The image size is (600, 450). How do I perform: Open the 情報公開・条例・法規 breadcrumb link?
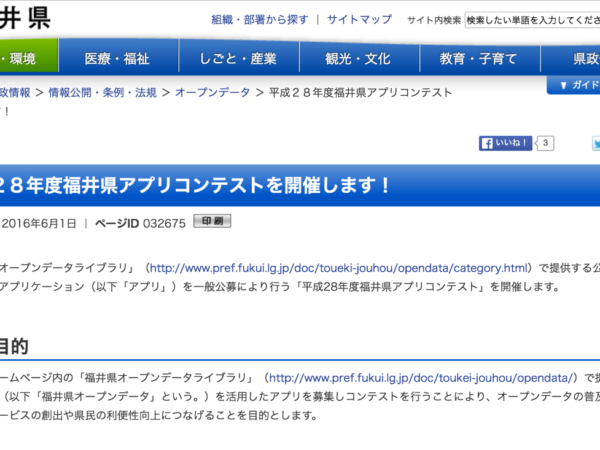[103, 93]
